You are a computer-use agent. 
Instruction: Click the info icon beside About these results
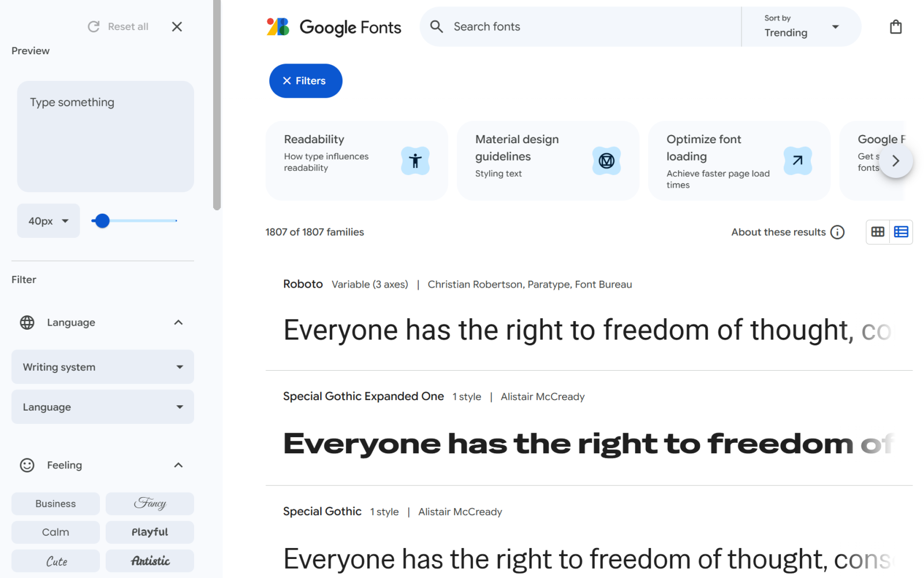[837, 232]
